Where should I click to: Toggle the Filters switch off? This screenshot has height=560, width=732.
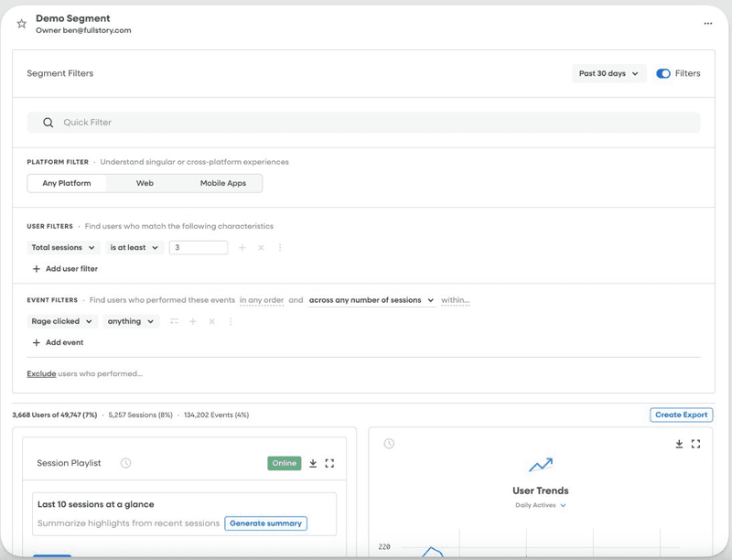click(x=663, y=73)
